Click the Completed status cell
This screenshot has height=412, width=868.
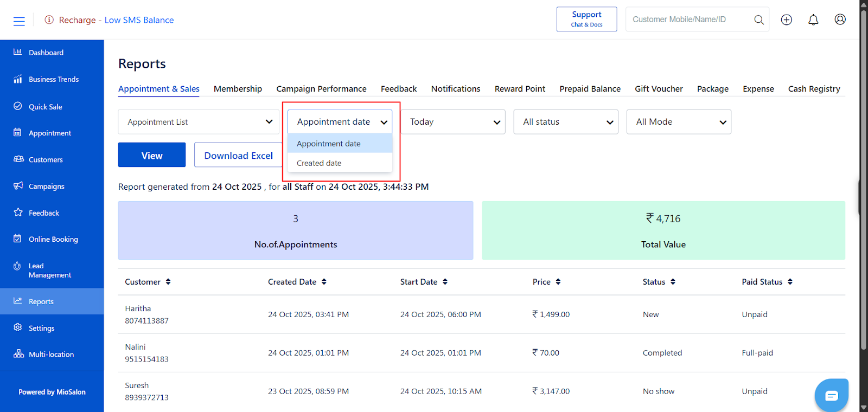point(662,353)
